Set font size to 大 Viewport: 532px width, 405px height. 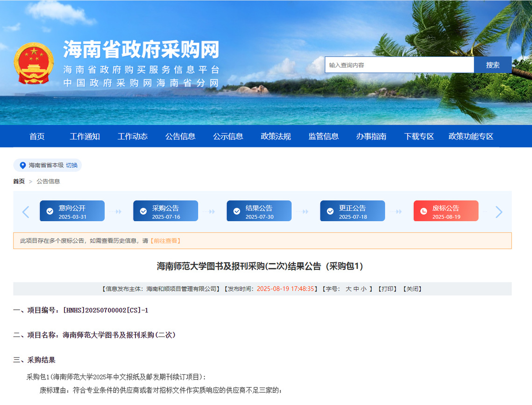pyautogui.click(x=348, y=289)
